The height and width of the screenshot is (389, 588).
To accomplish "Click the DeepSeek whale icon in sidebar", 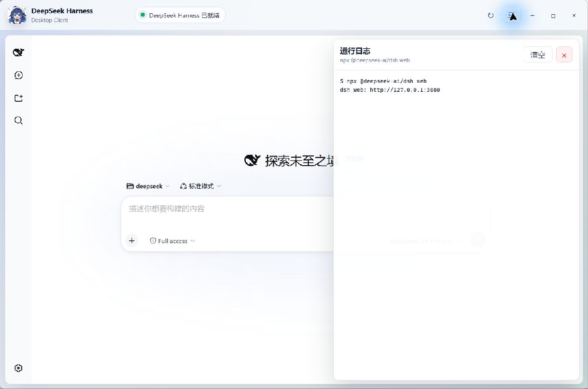I will pyautogui.click(x=18, y=52).
